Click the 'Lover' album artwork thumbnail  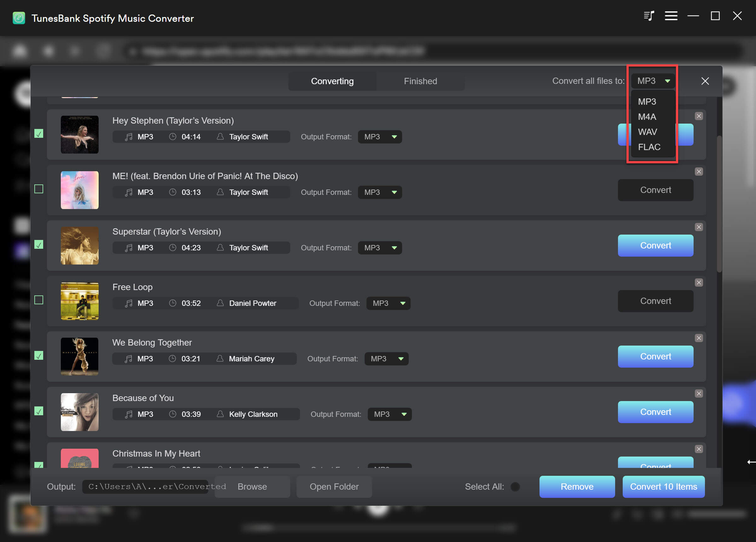[x=79, y=190]
